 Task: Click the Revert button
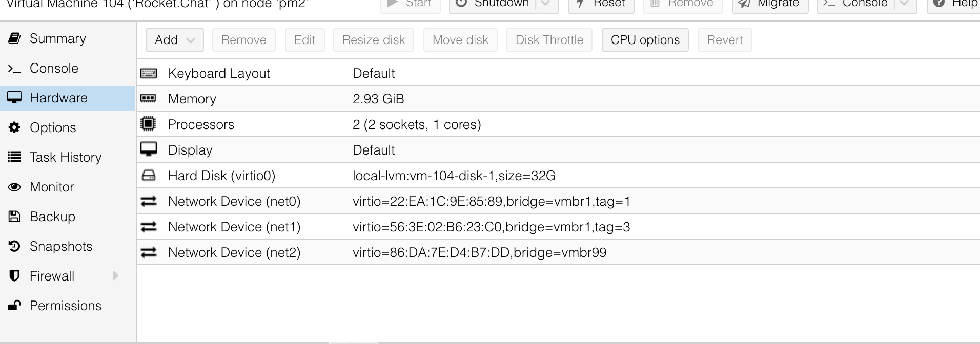coord(724,39)
